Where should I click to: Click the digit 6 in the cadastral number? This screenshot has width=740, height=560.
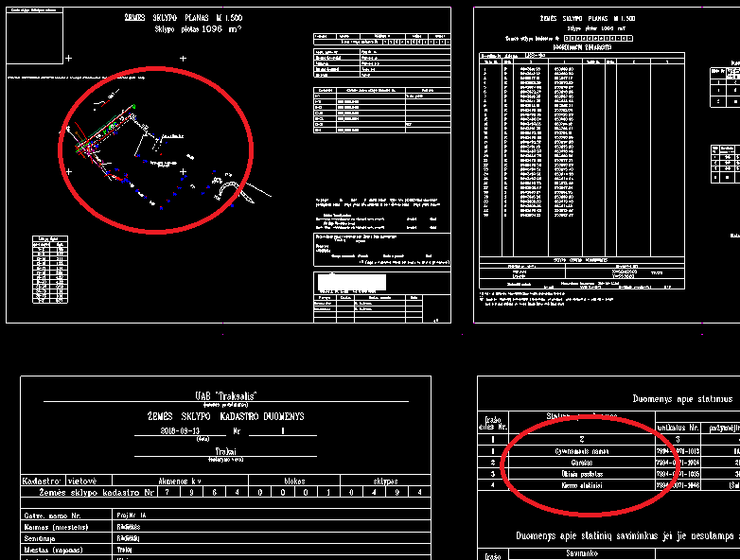(214, 492)
